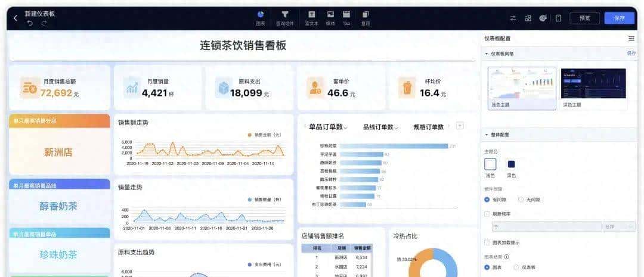
Task: Select the 月度销量 trend chart icon
Action: (132, 88)
